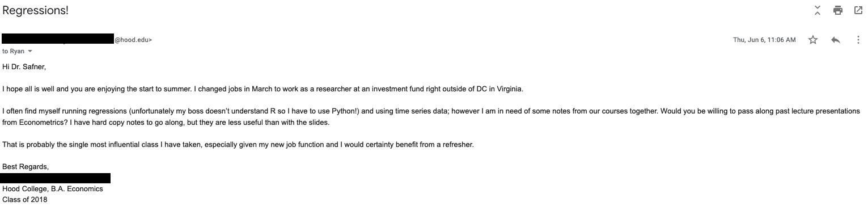Click the sender's @hood.edu email address

coord(133,40)
